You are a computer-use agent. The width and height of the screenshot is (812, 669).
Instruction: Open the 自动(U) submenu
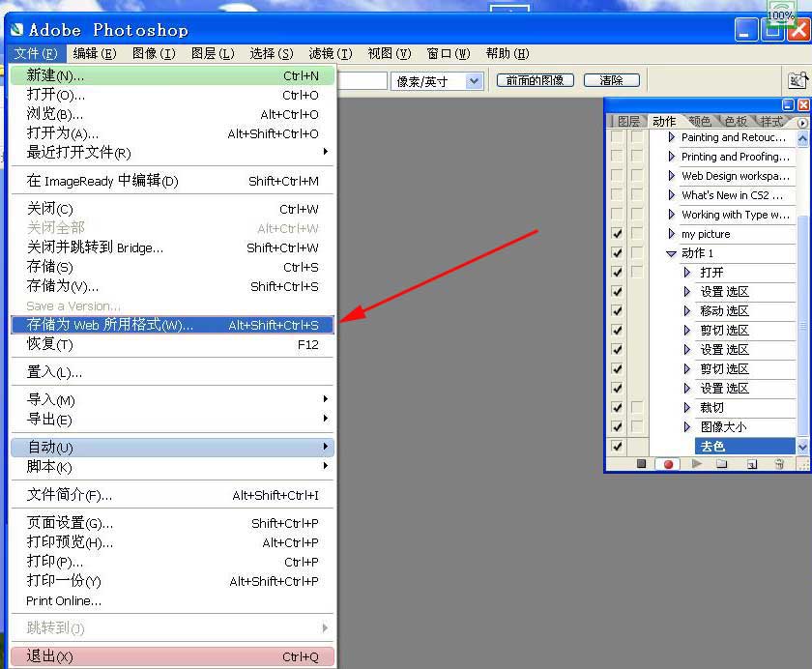pos(172,447)
